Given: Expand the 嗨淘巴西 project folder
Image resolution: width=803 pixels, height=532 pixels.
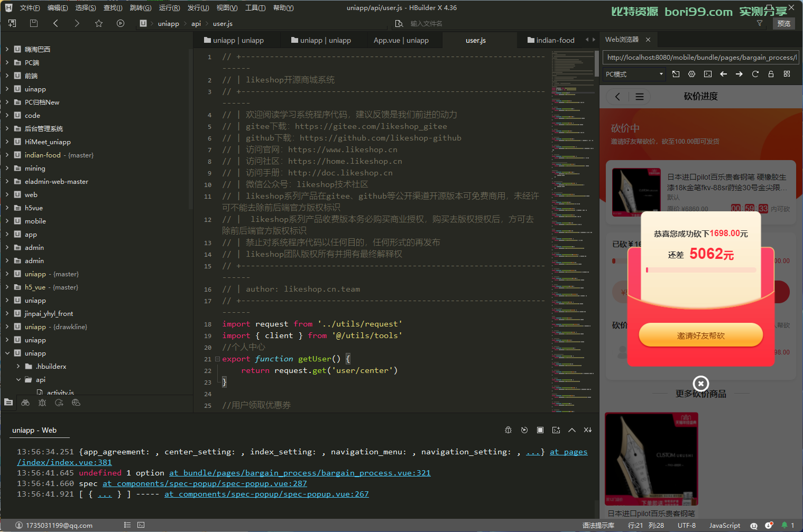Looking at the screenshot, I should 7,49.
